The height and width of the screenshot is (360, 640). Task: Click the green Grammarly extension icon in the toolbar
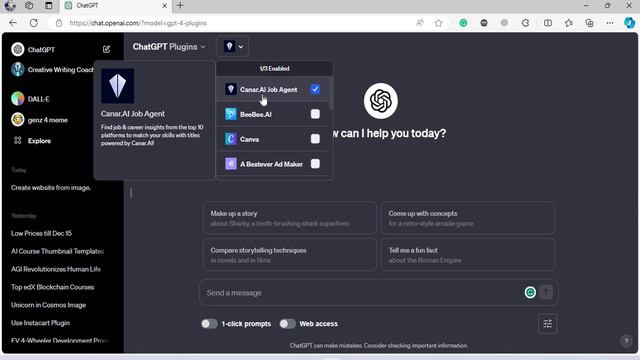(463, 23)
